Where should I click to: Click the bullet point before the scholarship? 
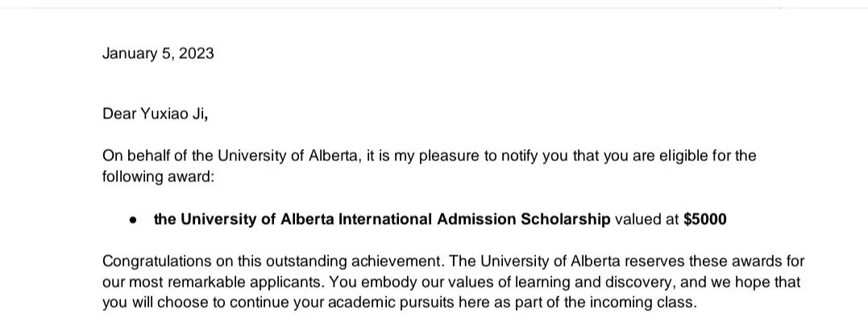click(133, 220)
